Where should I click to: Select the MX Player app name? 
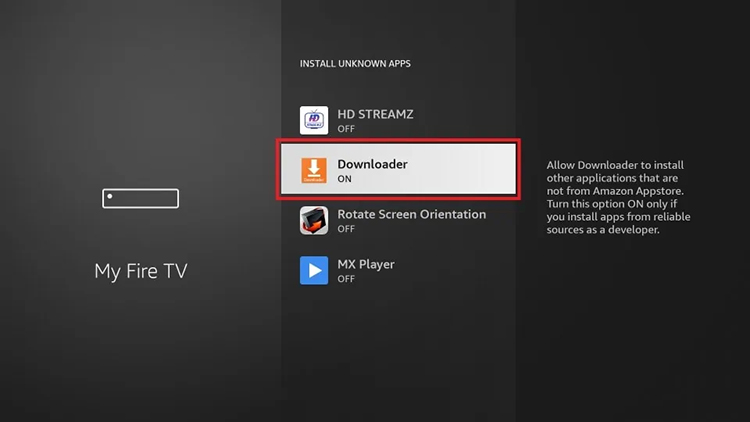[x=366, y=264]
